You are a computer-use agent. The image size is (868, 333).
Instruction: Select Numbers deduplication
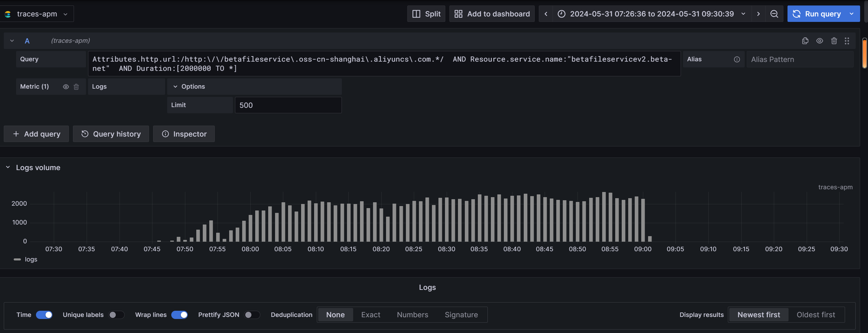coord(412,315)
